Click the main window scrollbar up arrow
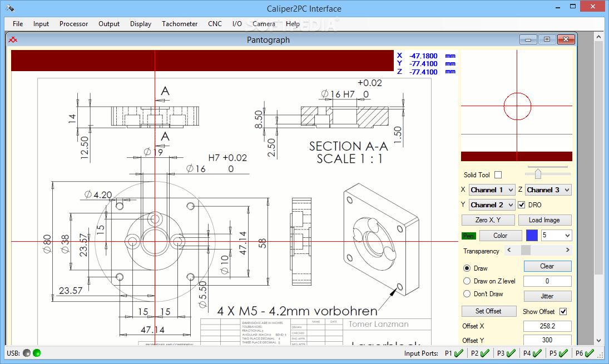 click(598, 37)
